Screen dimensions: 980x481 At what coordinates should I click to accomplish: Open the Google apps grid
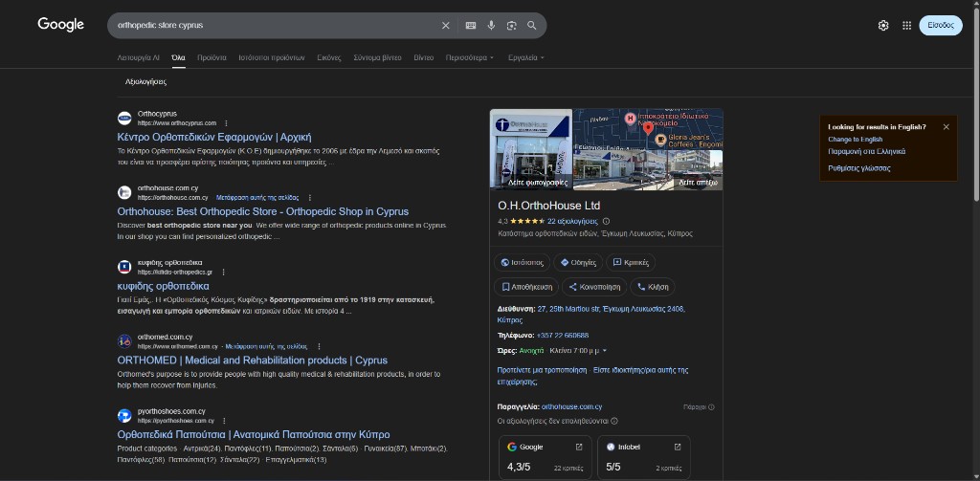pos(907,26)
